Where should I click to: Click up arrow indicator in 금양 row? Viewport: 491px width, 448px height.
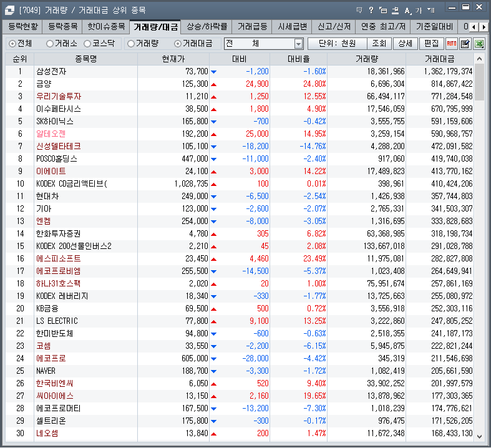click(x=213, y=84)
